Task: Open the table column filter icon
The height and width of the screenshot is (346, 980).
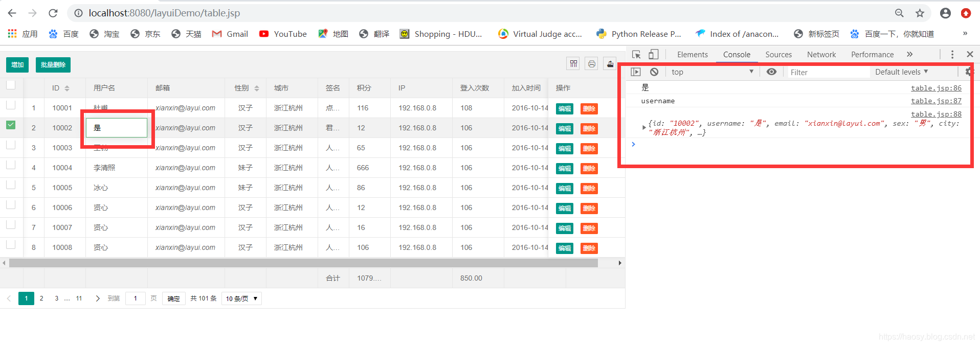Action: (573, 64)
